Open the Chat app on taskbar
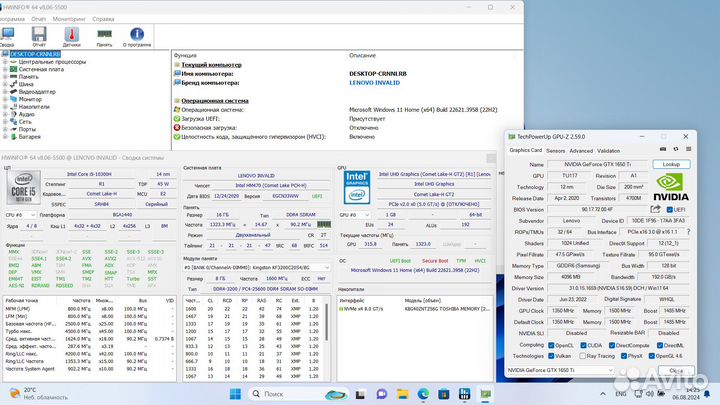Viewport: 720px width, 405px height. tap(381, 394)
